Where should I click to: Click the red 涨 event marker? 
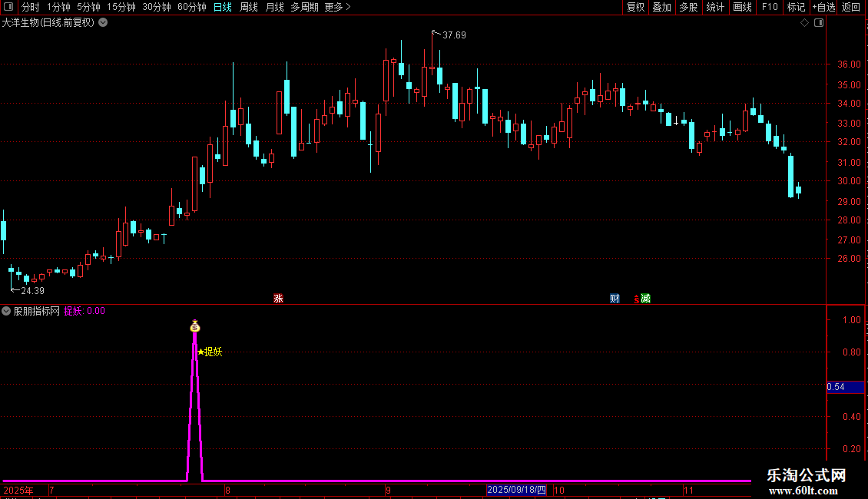pos(278,298)
